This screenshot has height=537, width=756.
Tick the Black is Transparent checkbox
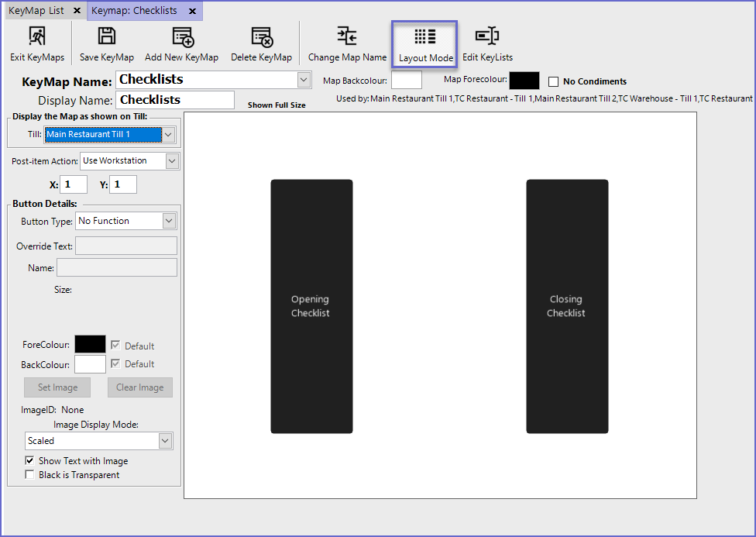[x=30, y=475]
